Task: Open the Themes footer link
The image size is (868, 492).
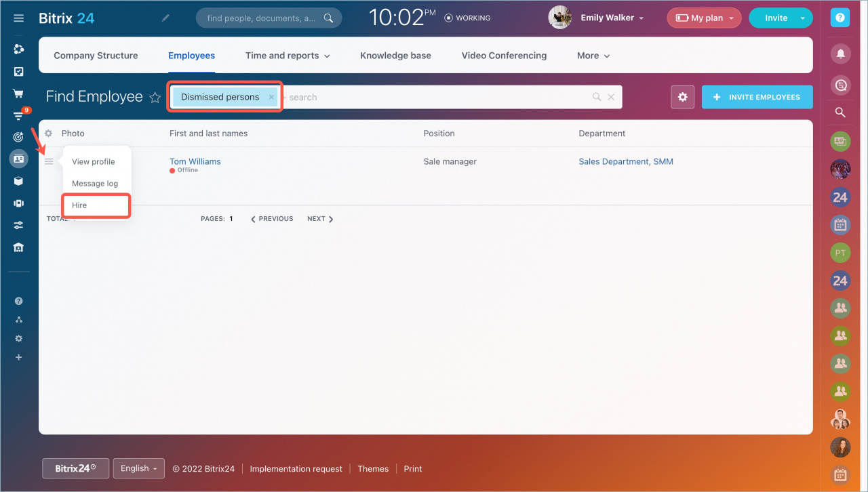Action: tap(373, 468)
